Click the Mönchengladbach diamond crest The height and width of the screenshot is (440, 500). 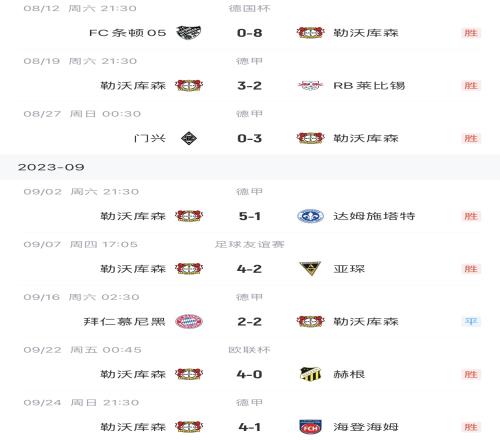189,138
